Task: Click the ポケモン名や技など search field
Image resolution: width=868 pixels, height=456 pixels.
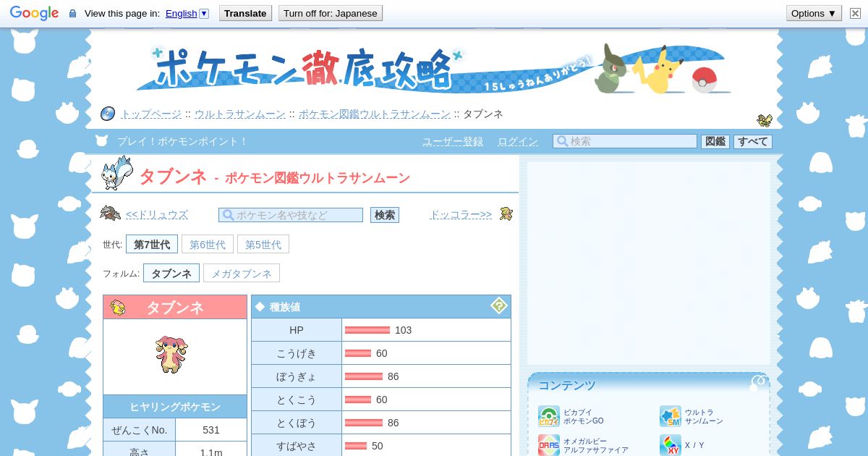Action: pos(291,215)
